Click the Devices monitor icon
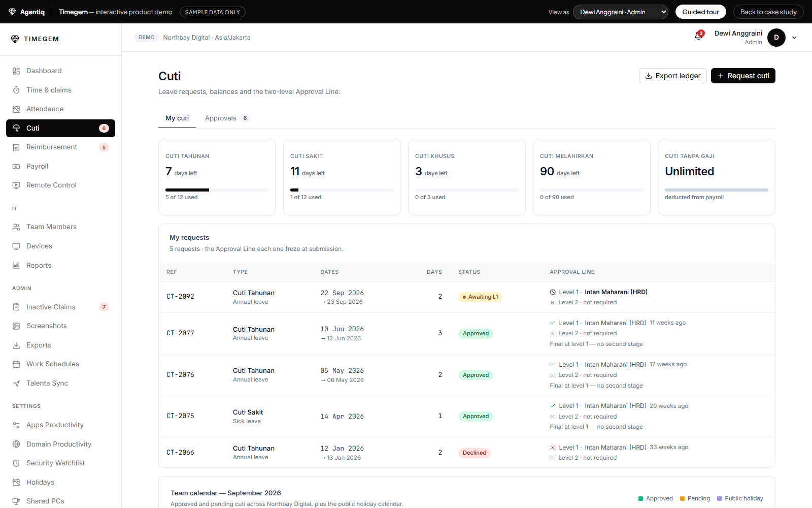Image resolution: width=812 pixels, height=508 pixels. click(16, 246)
